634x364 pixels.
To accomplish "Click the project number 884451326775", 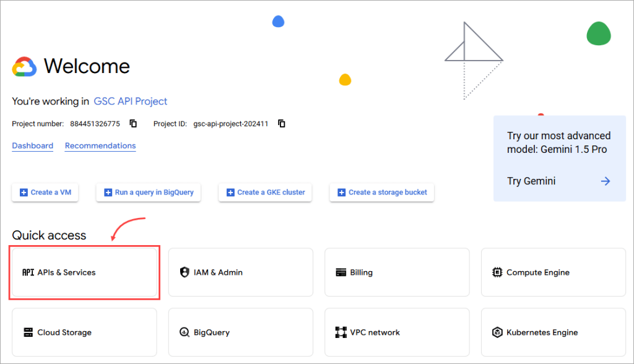I will point(95,124).
